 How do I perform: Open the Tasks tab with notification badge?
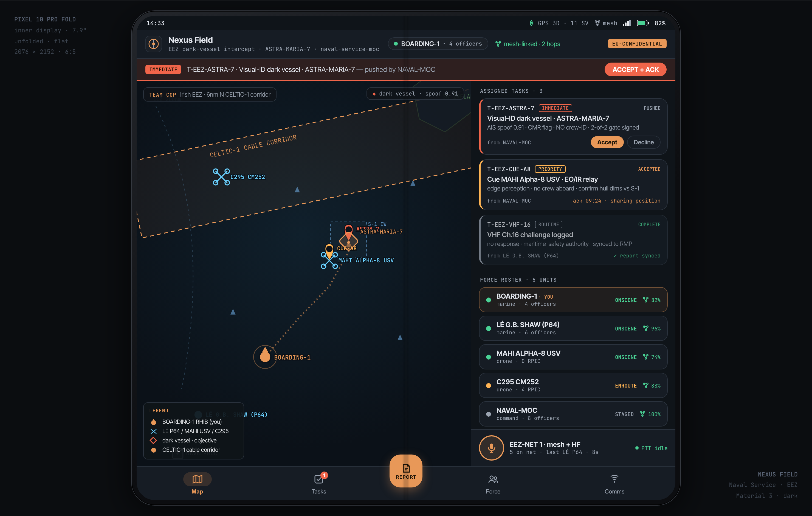pos(319,483)
